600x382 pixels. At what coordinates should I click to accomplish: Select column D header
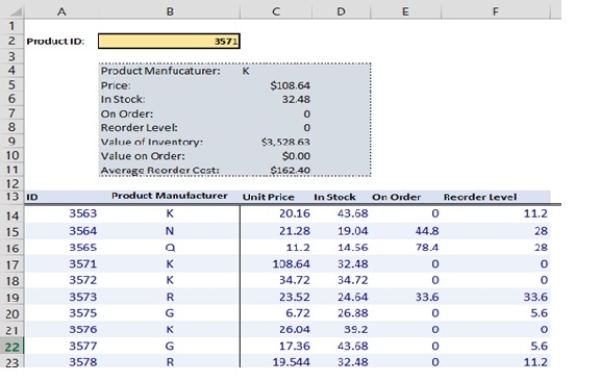coord(341,11)
